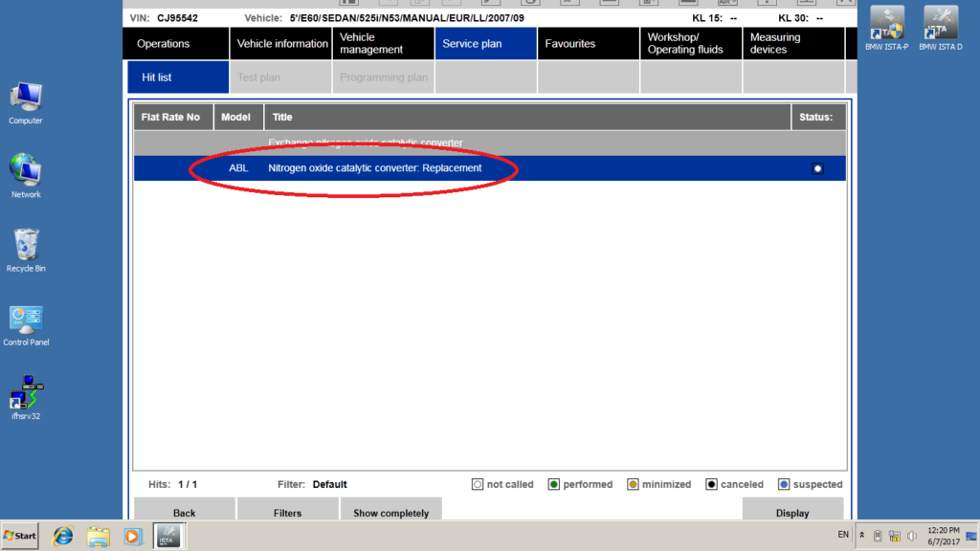The width and height of the screenshot is (980, 551).
Task: Click the Flat Rate No column header
Action: point(173,117)
